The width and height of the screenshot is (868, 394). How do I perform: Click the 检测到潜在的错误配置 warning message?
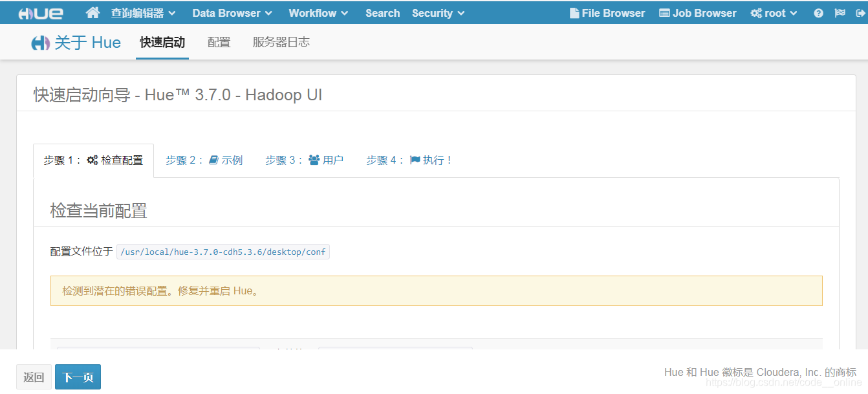436,291
